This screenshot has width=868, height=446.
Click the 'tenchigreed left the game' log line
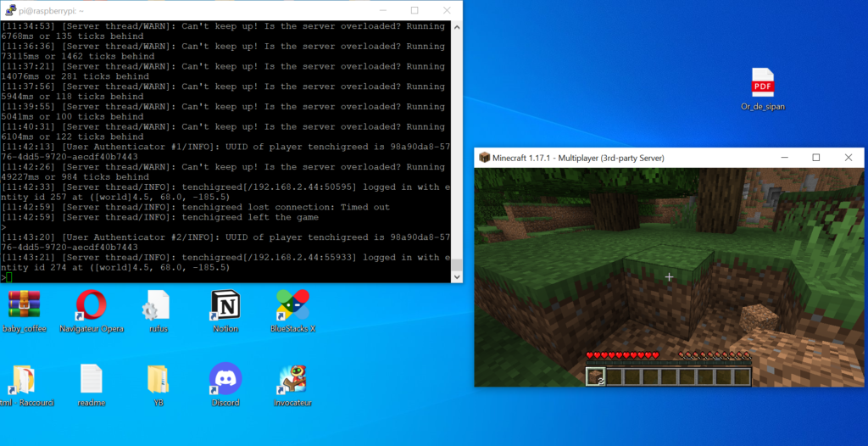coord(159,217)
